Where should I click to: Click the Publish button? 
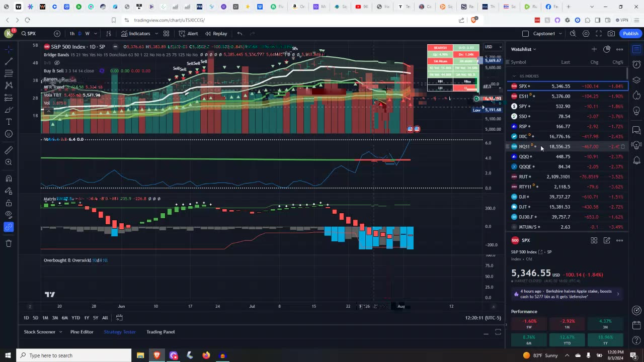click(x=630, y=34)
